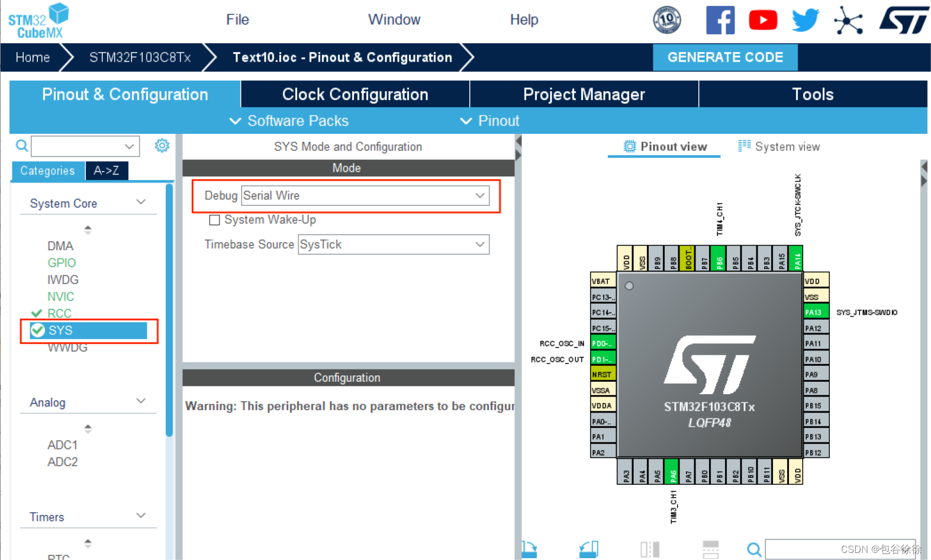
Task: Select pin PA10 on the chip
Action: (x=816, y=359)
